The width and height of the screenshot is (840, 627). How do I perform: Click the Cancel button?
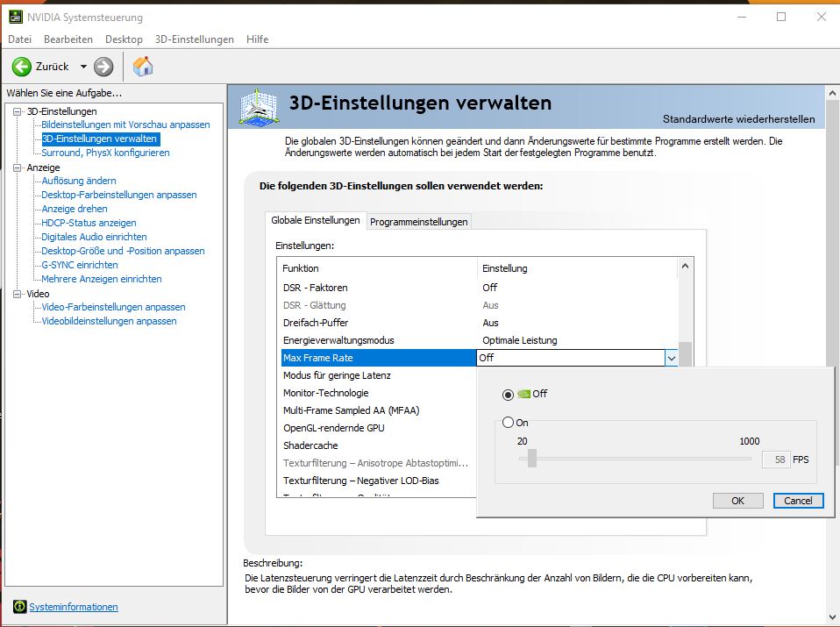click(798, 501)
